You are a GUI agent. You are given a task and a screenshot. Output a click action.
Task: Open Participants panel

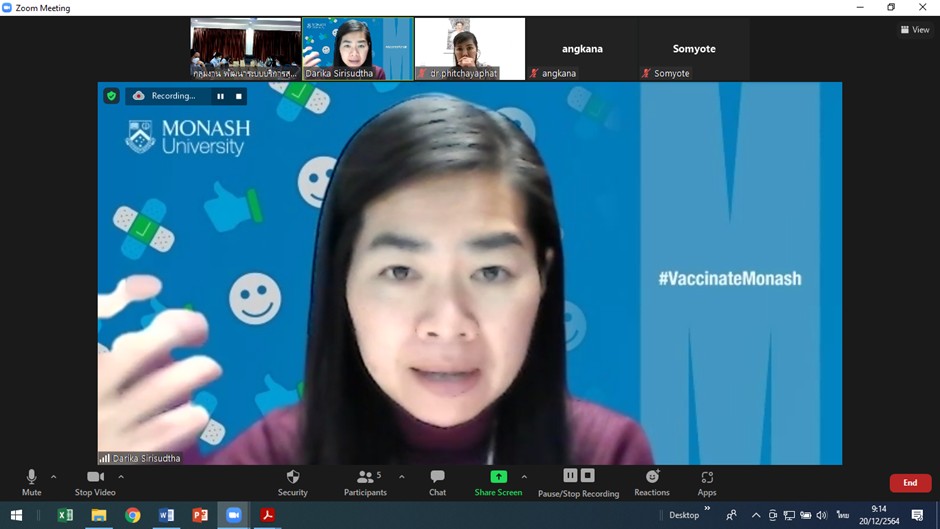[x=365, y=483]
